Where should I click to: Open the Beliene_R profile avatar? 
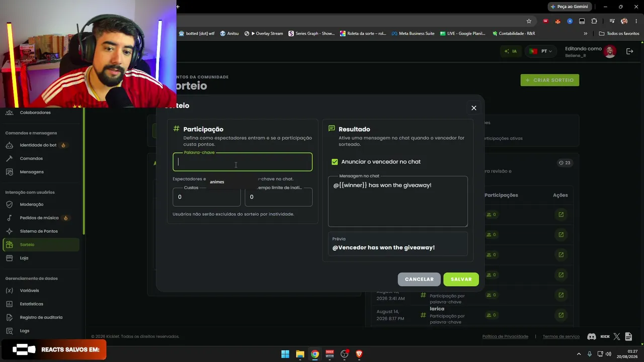click(610, 51)
